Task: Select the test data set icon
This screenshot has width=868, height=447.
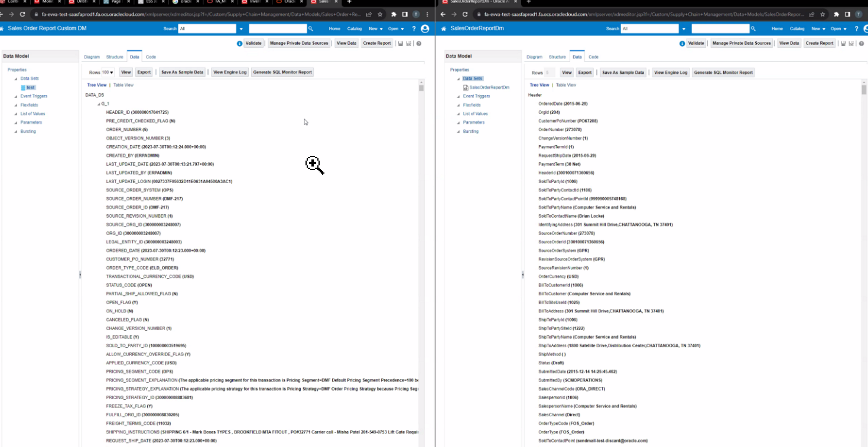Action: 23,88
